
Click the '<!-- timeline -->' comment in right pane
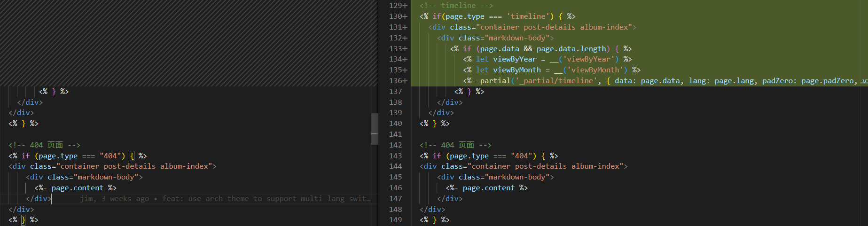click(456, 6)
